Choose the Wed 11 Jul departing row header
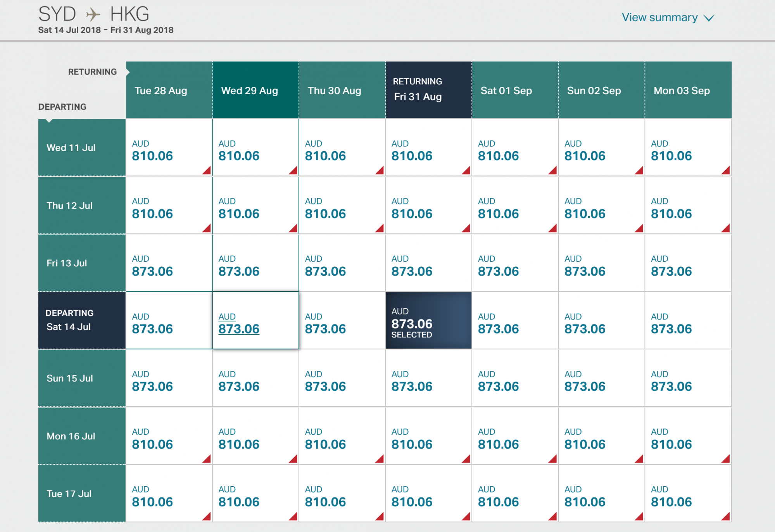Image resolution: width=775 pixels, height=532 pixels. click(x=82, y=147)
